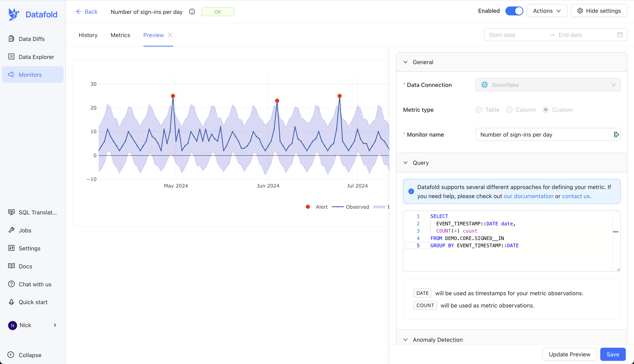Click the End date field
The height and width of the screenshot is (364, 634).
(x=585, y=35)
